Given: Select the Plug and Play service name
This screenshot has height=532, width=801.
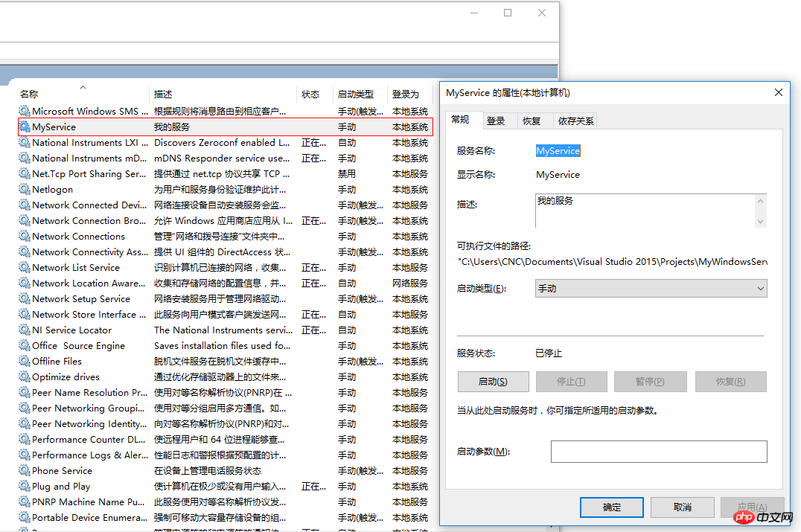Looking at the screenshot, I should pyautogui.click(x=61, y=487).
